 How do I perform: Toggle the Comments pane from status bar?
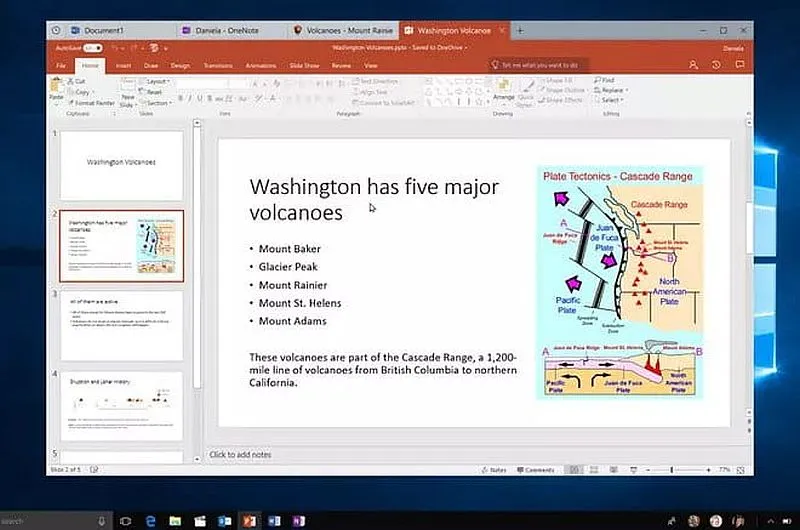pos(536,470)
